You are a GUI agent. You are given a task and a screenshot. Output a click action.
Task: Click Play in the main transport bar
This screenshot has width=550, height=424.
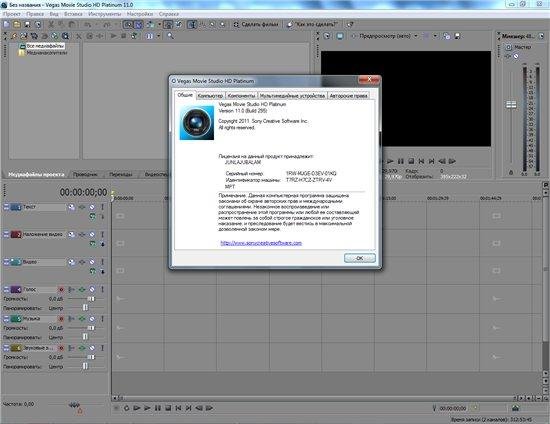147,408
